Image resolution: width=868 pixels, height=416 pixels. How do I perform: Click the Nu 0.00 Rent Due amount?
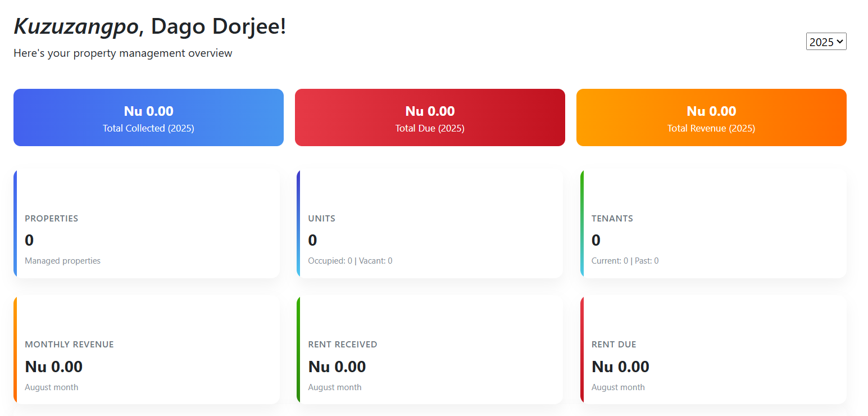click(621, 367)
